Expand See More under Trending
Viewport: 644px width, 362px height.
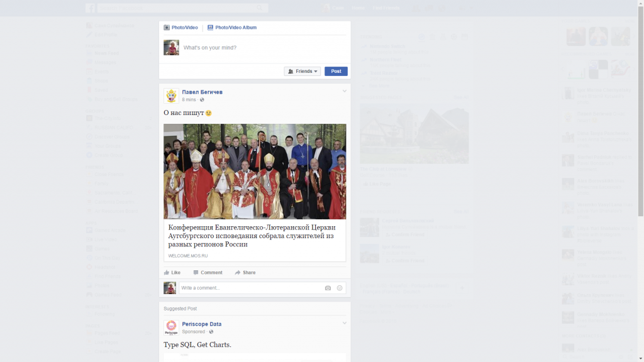(379, 85)
